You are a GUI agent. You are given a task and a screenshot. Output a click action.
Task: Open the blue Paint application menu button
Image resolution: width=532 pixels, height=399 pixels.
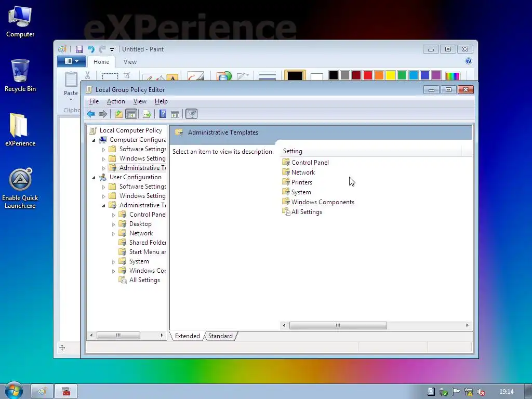tap(71, 61)
